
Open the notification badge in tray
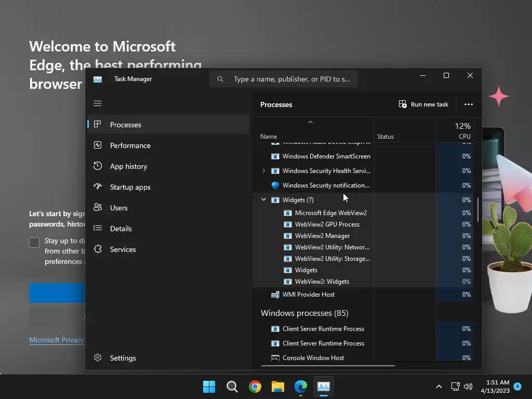(517, 387)
